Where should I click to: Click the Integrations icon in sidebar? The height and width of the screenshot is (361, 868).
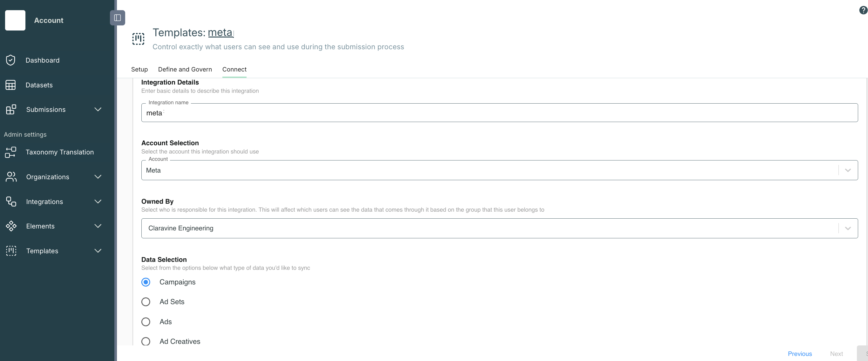pos(11,201)
